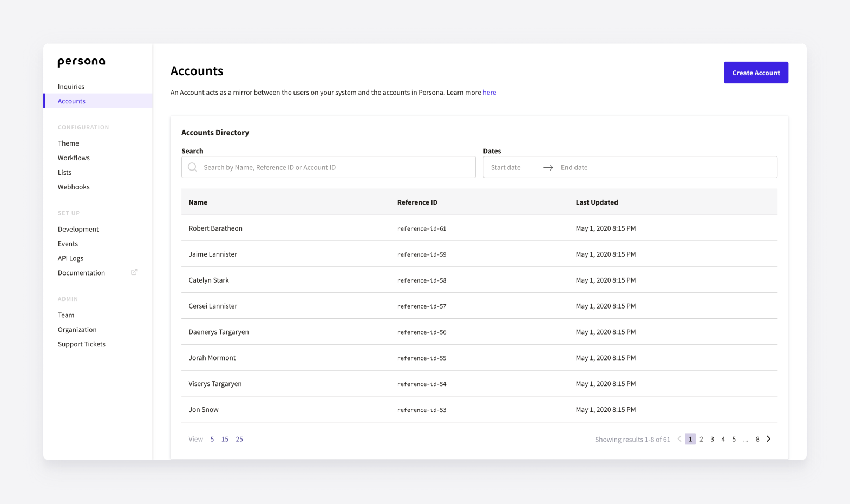Screen dimensions: 850x504
Task: Click Robert Baratheon's last updated date
Action: [606, 228]
